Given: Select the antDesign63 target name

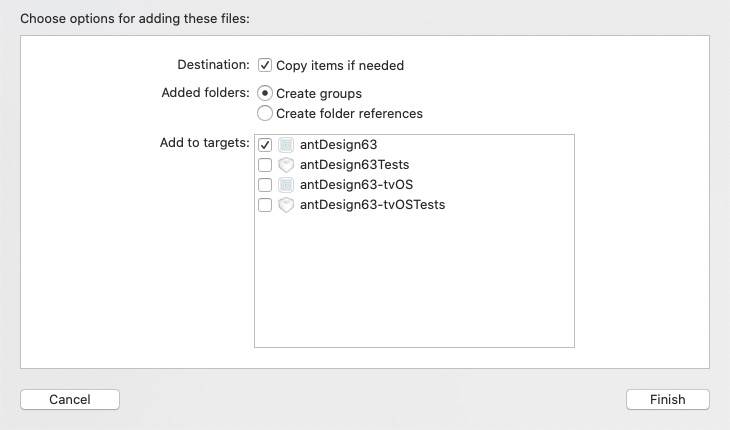Looking at the screenshot, I should [x=338, y=145].
